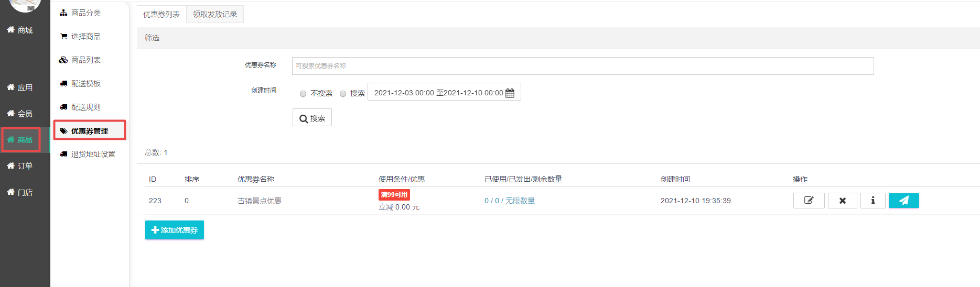Open the 应用 section in the sidebar
Image resolution: width=980 pixels, height=287 pixels.
20,87
